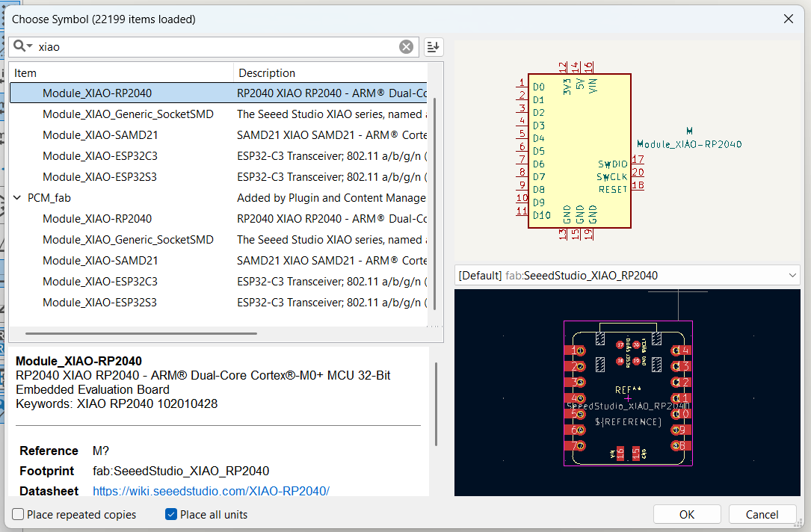Uncheck Place all units checkbox
Image resolution: width=811 pixels, height=532 pixels.
[171, 514]
